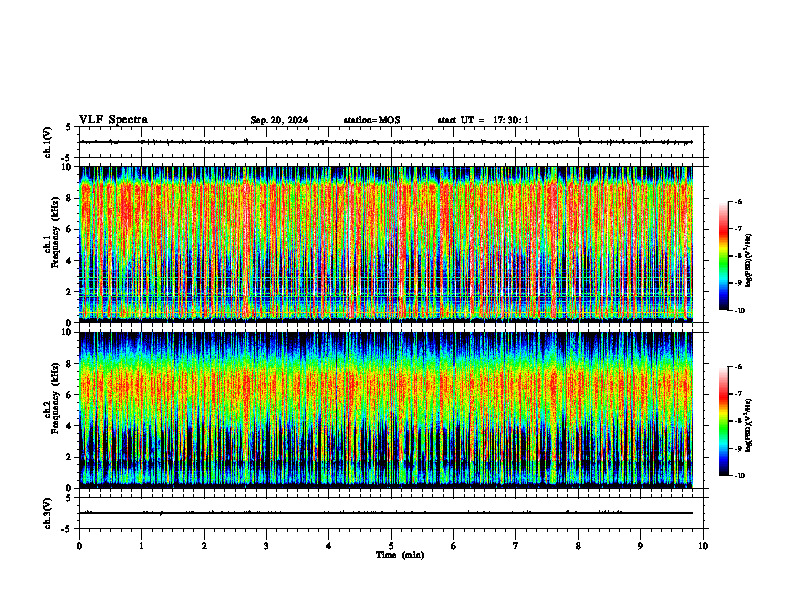Click the ch.3(V) axis label
Image resolution: width=792 pixels, height=612 pixels.
(x=47, y=513)
